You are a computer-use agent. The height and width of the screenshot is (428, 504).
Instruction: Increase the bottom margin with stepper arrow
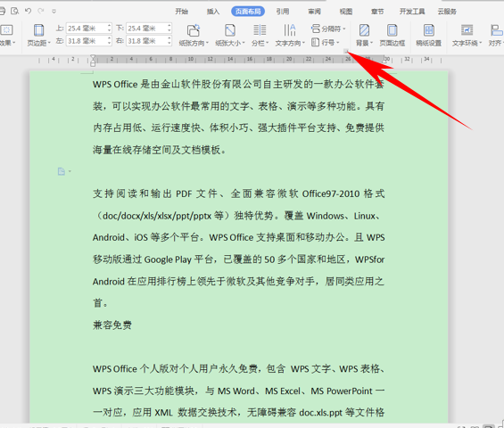pyautogui.click(x=169, y=26)
